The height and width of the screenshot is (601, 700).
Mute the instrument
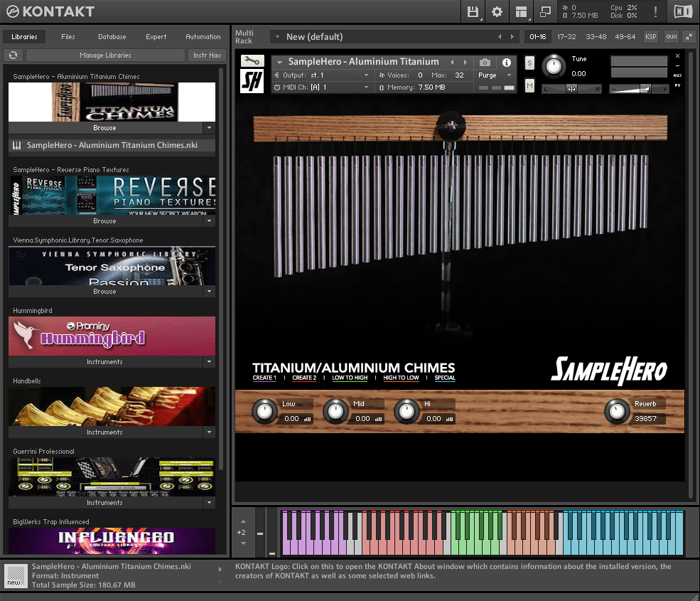click(529, 85)
